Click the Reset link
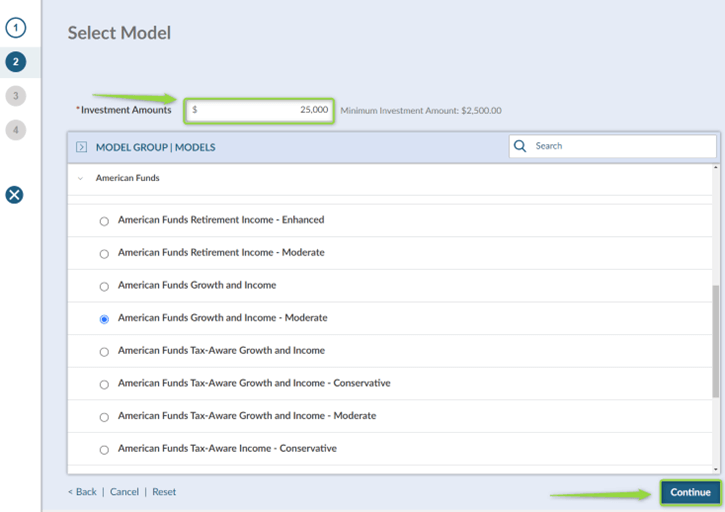725x512 pixels. (x=164, y=492)
